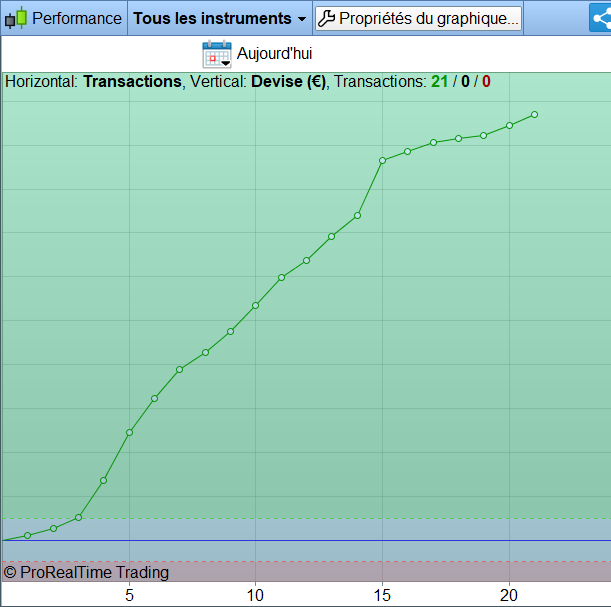Click the x-axis label 20
The image size is (611, 607).
(509, 595)
